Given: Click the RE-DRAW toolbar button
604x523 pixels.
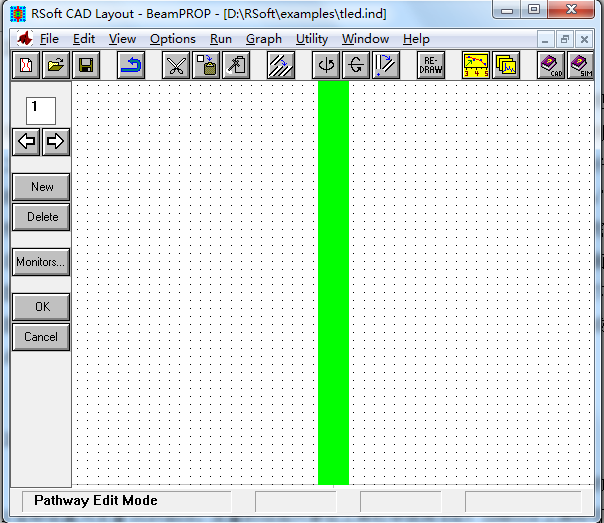Looking at the screenshot, I should tap(431, 65).
